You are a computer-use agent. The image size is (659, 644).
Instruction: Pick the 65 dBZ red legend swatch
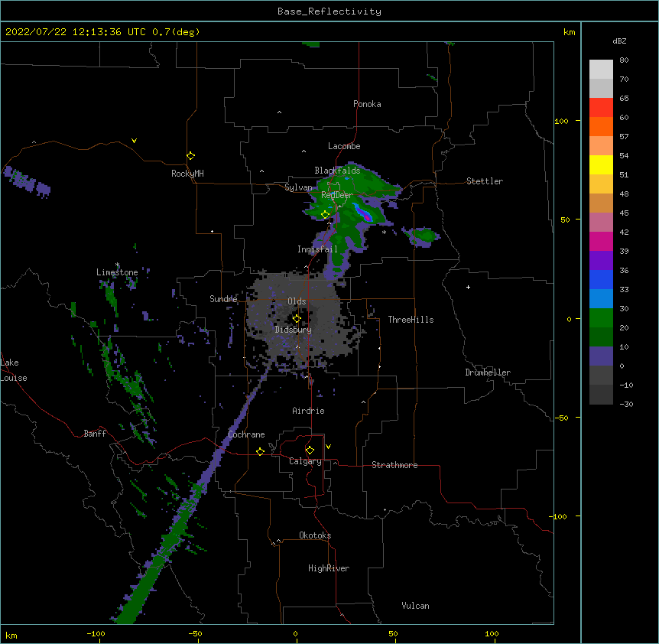pyautogui.click(x=601, y=107)
